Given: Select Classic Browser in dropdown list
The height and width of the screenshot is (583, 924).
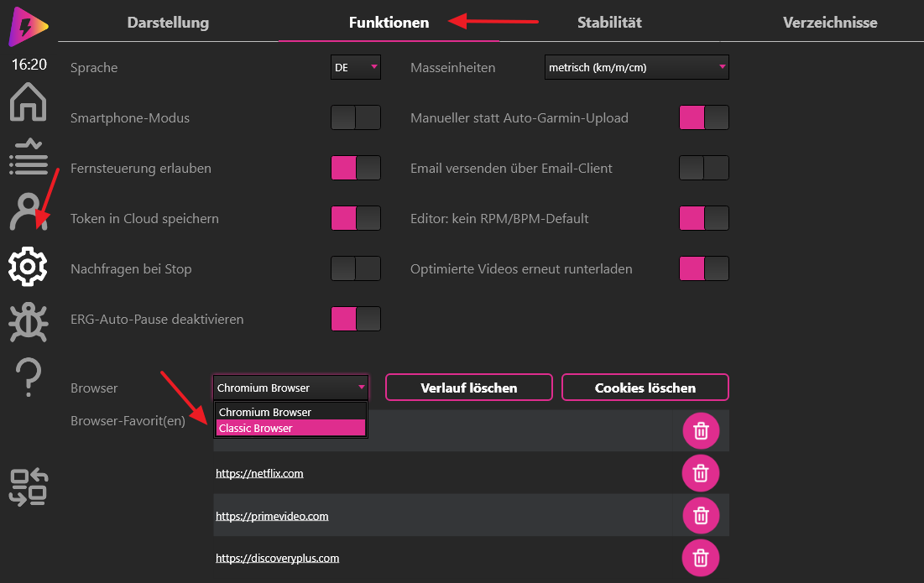Looking at the screenshot, I should tap(290, 429).
